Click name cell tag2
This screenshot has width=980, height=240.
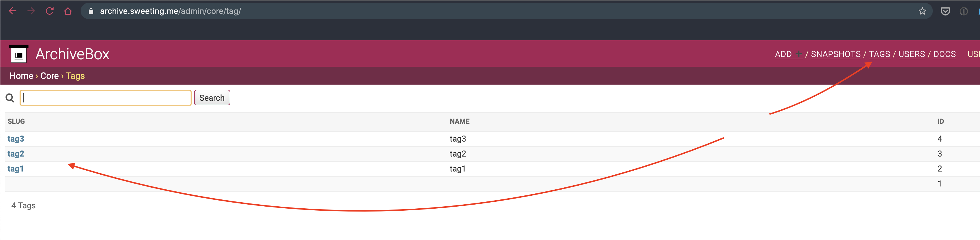click(458, 154)
